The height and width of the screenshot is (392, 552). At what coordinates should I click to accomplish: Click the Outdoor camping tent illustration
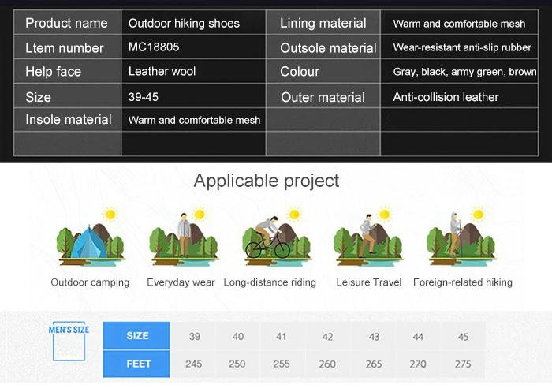click(91, 236)
